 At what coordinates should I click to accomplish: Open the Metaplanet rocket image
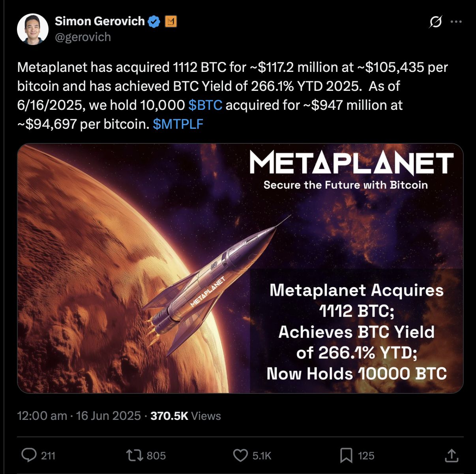click(240, 268)
